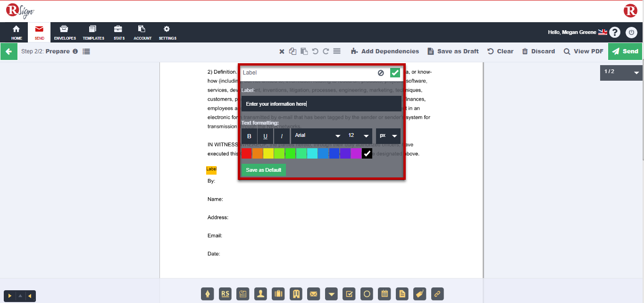Screen dimensions: 644x303
Task: Click Save as Draft
Action: click(x=452, y=51)
